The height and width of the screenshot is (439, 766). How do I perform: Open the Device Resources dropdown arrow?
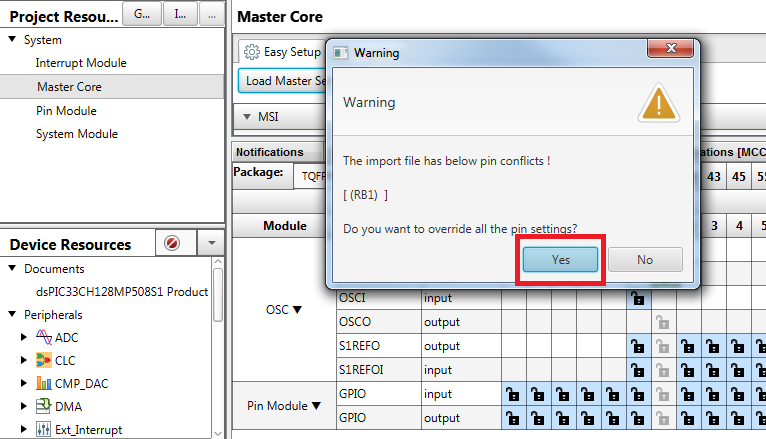(210, 244)
